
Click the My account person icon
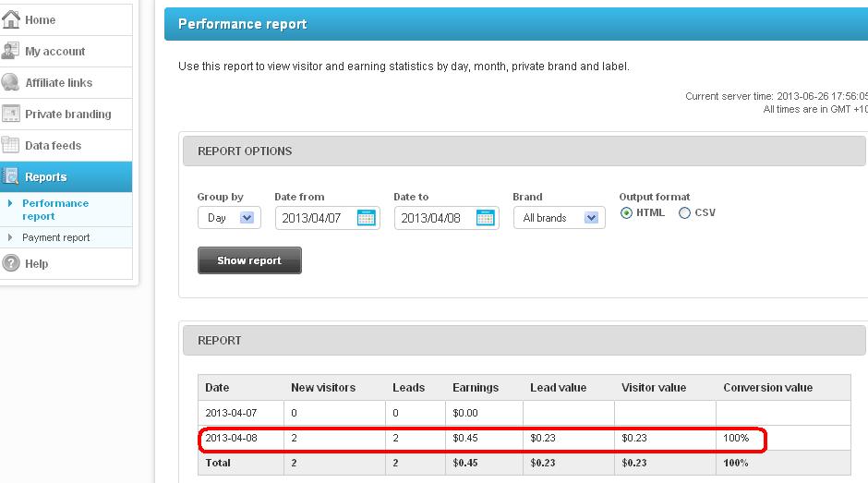click(x=10, y=51)
